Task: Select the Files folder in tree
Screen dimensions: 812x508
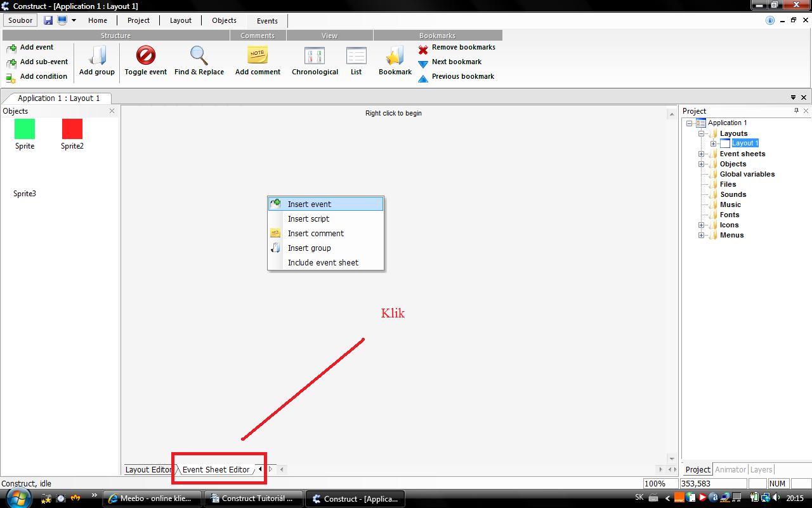Action: (x=728, y=184)
